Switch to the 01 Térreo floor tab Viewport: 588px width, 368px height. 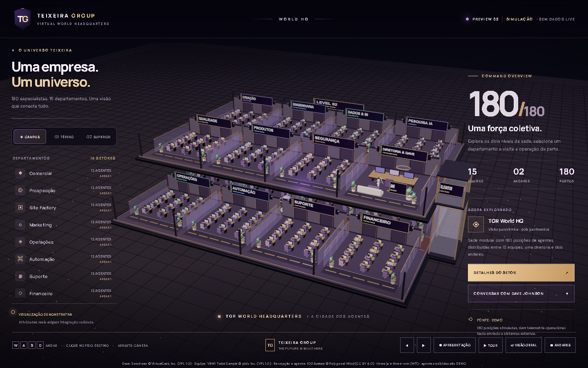pyautogui.click(x=64, y=137)
